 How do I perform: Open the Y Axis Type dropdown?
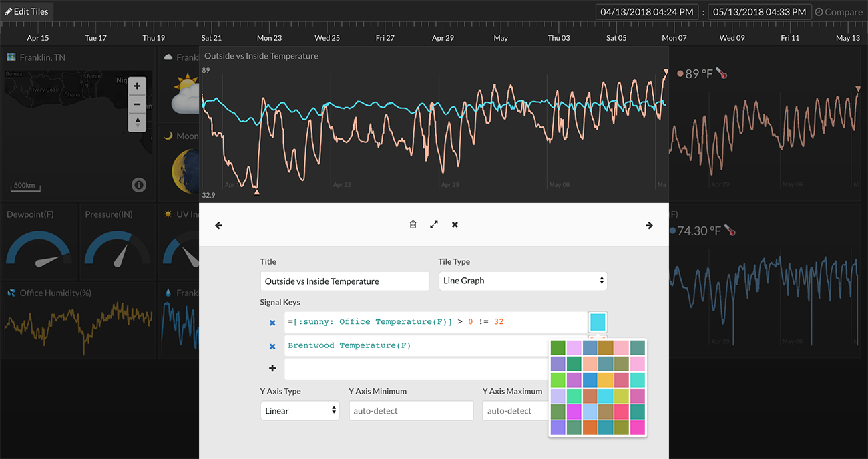coord(300,410)
